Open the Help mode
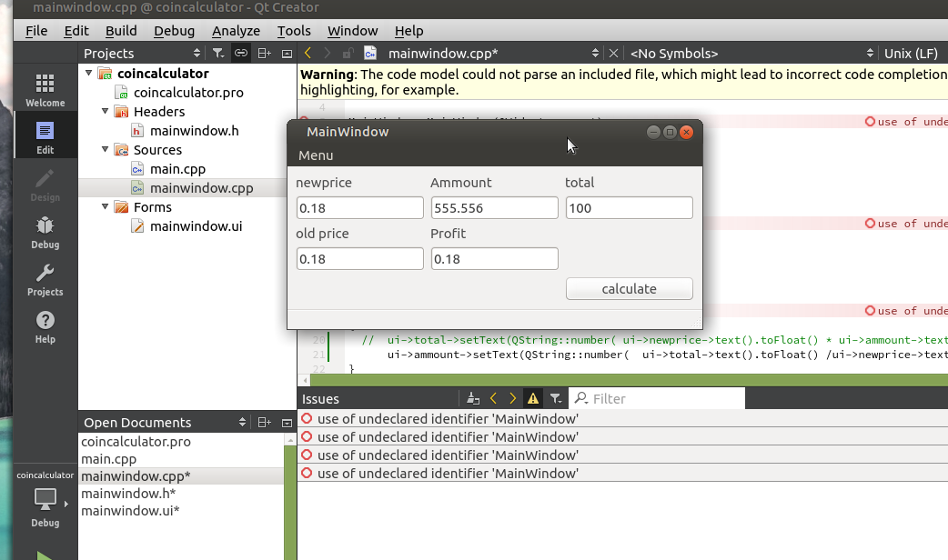This screenshot has width=948, height=560. coord(45,326)
